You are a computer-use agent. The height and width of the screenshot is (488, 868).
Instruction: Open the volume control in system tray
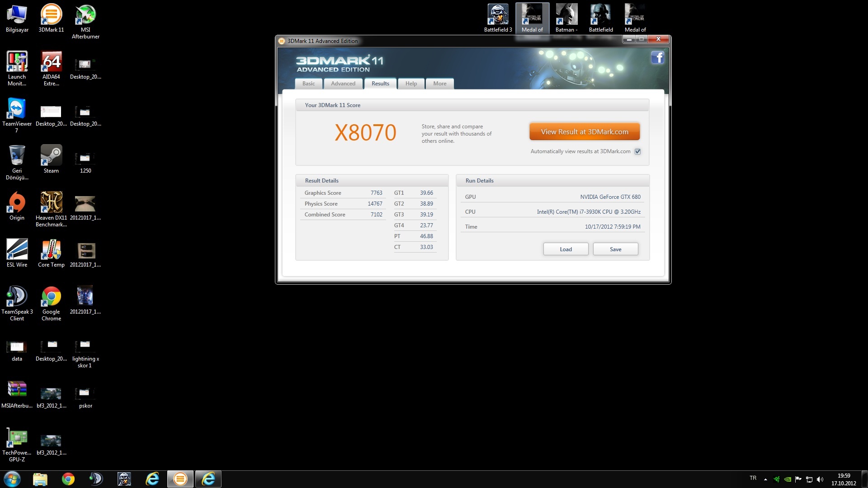820,479
